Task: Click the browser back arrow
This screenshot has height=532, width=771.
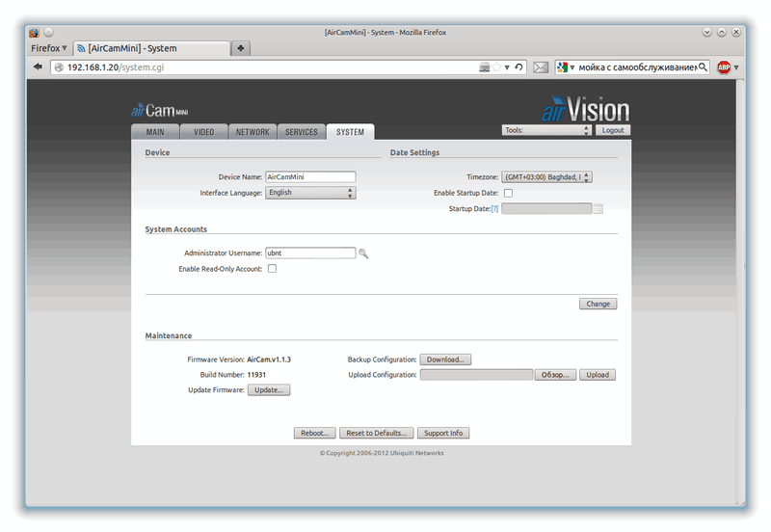Action: tap(38, 67)
